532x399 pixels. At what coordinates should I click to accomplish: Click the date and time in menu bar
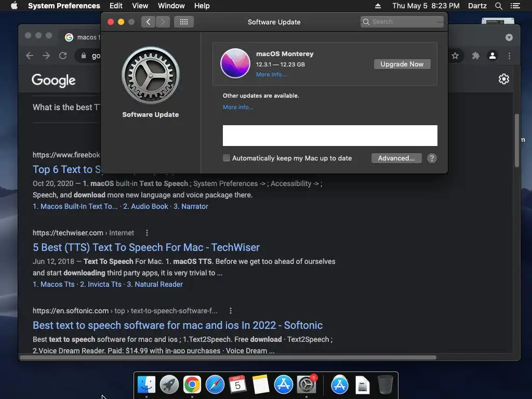point(426,6)
